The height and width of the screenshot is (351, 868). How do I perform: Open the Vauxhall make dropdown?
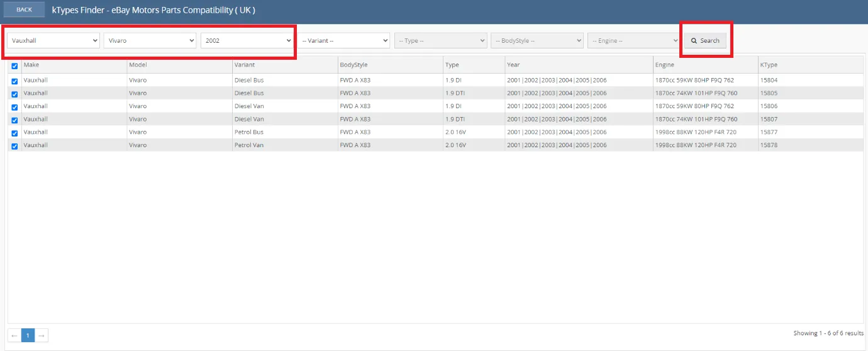click(x=54, y=40)
